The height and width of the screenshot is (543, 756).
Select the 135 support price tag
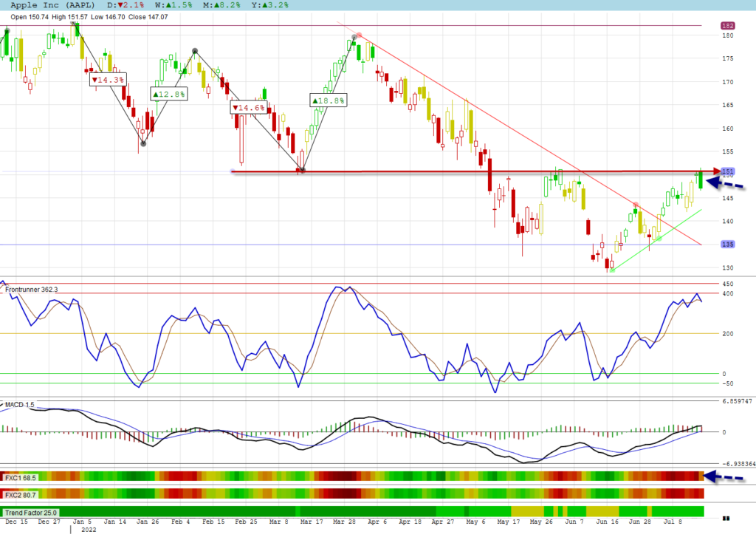(x=727, y=245)
